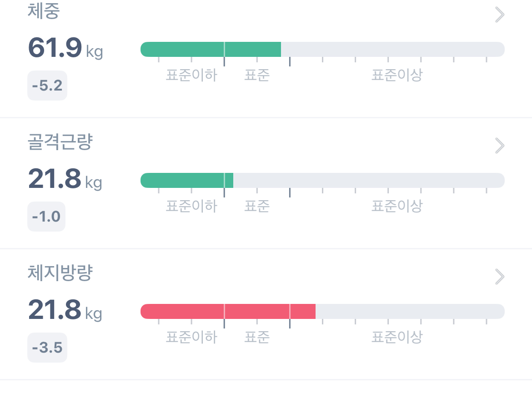Click the 체지방량 section title

(x=60, y=273)
